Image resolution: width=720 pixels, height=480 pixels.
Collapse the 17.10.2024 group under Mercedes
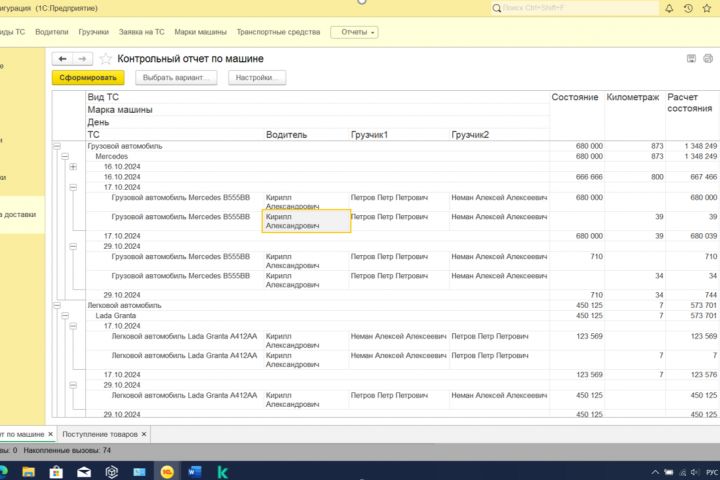(x=73, y=187)
